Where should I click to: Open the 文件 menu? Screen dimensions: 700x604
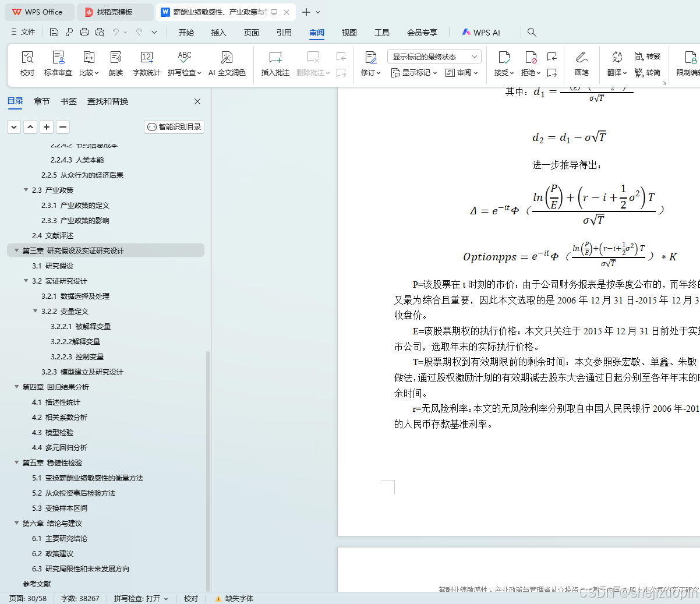tap(23, 32)
